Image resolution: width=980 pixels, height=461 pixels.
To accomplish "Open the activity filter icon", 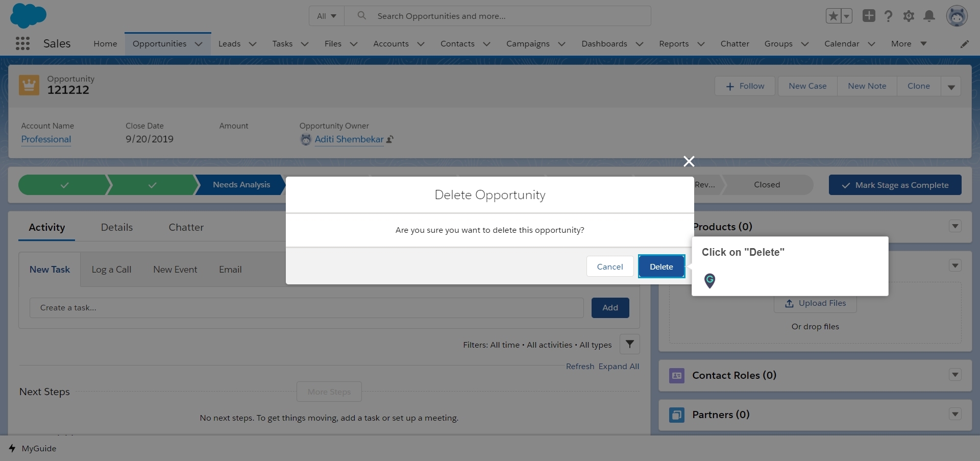I will (629, 344).
